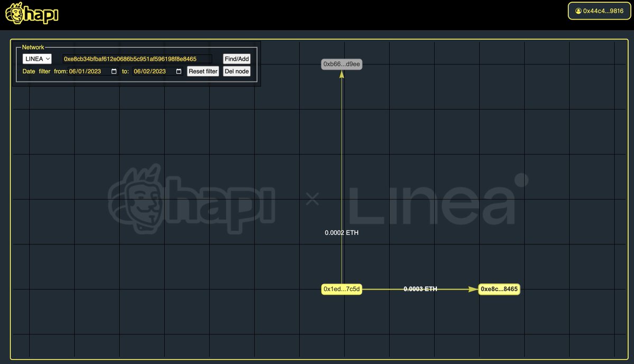Focus the to date field 06/02/2023

(158, 71)
